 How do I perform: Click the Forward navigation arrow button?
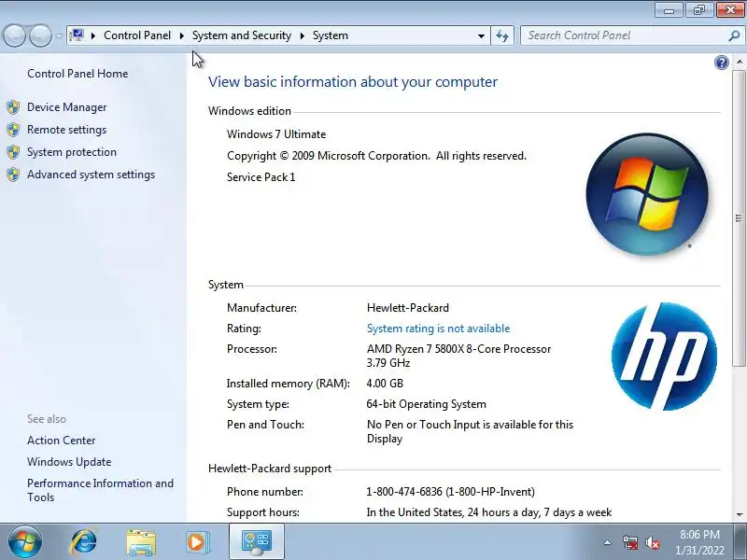[x=40, y=35]
